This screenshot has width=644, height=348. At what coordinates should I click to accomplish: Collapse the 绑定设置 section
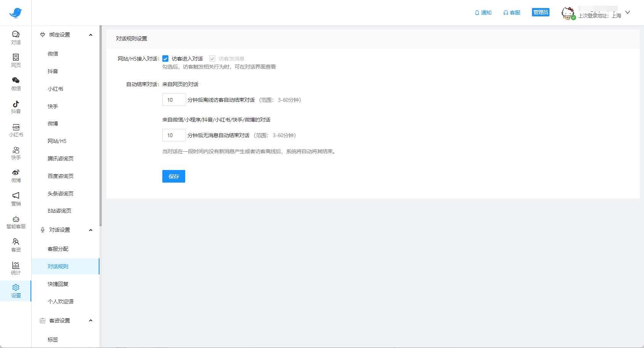[91, 35]
